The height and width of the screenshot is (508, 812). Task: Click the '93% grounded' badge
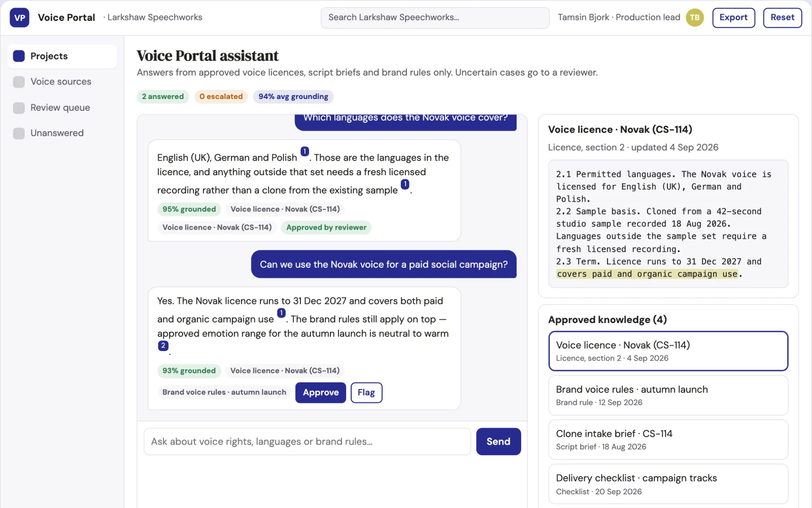pyautogui.click(x=189, y=371)
